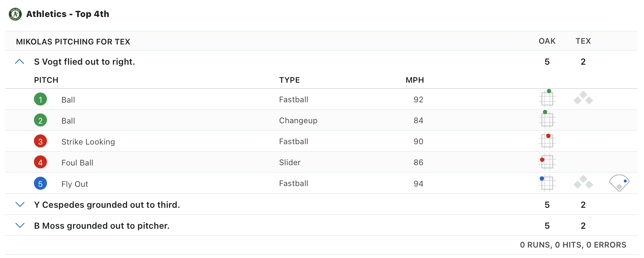Open the field hit location diagram
The width and height of the screenshot is (644, 258).
tap(619, 183)
